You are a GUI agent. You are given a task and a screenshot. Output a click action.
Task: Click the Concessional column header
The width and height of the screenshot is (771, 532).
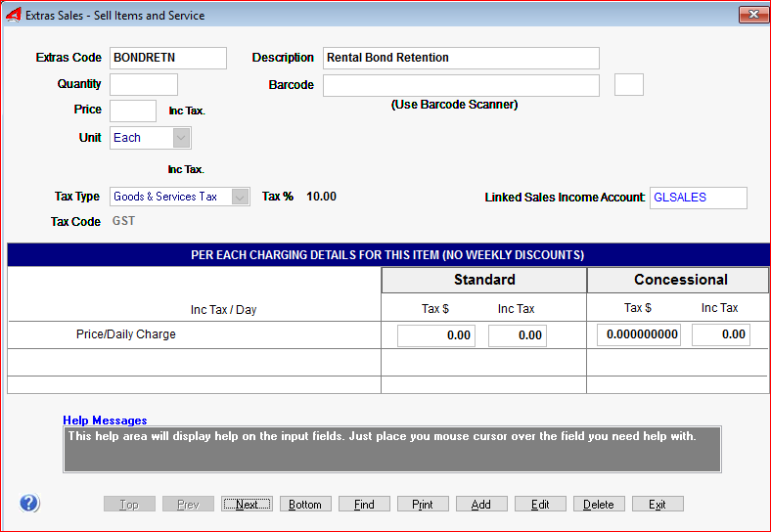point(678,280)
